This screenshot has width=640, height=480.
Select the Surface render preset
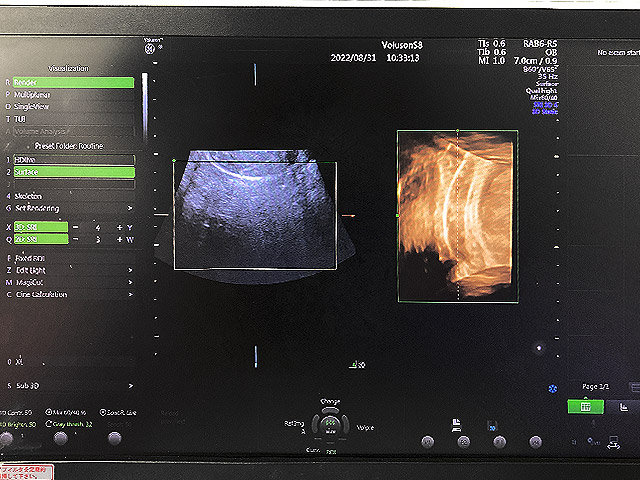pyautogui.click(x=74, y=172)
